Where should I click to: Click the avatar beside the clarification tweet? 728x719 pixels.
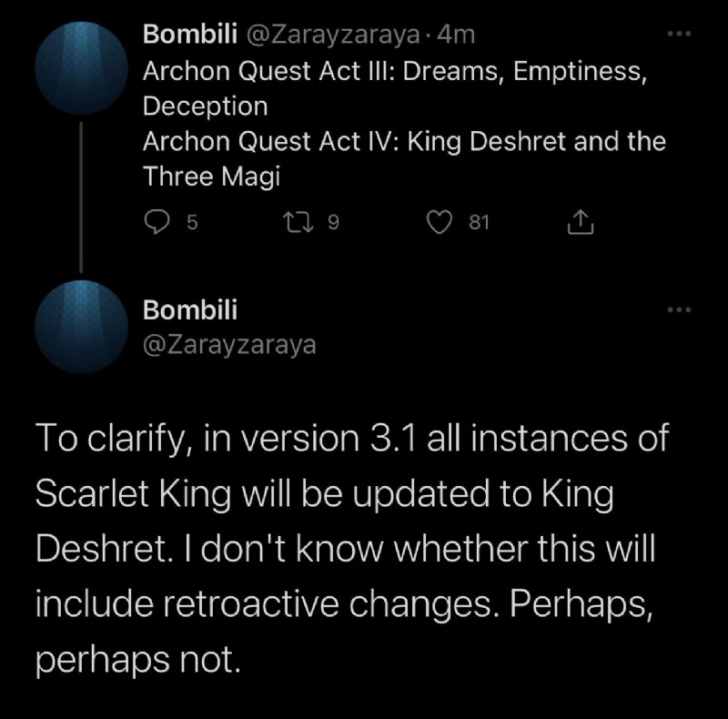click(83, 326)
